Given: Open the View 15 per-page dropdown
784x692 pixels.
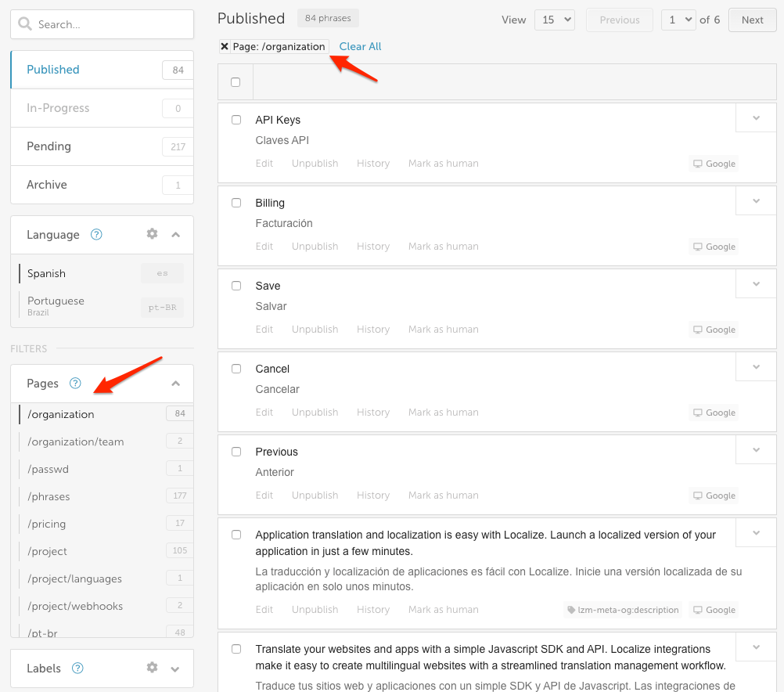Looking at the screenshot, I should (555, 20).
